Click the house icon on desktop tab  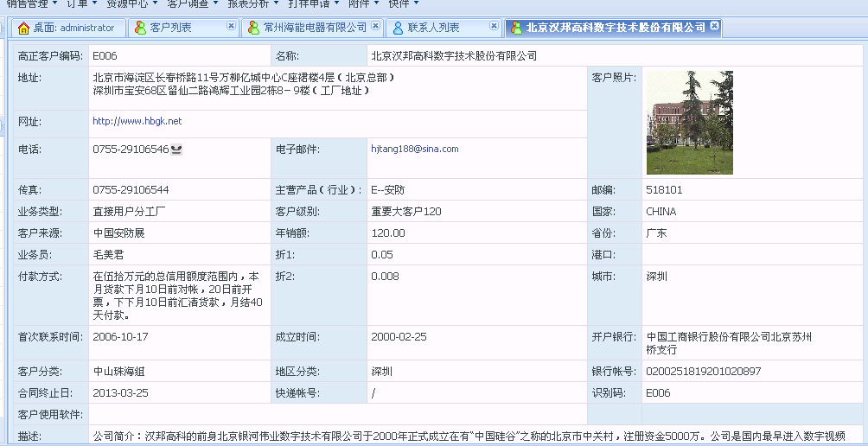23,28
